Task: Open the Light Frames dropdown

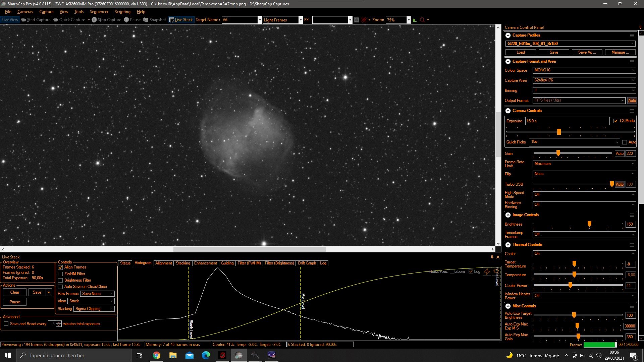Action: tap(283, 20)
